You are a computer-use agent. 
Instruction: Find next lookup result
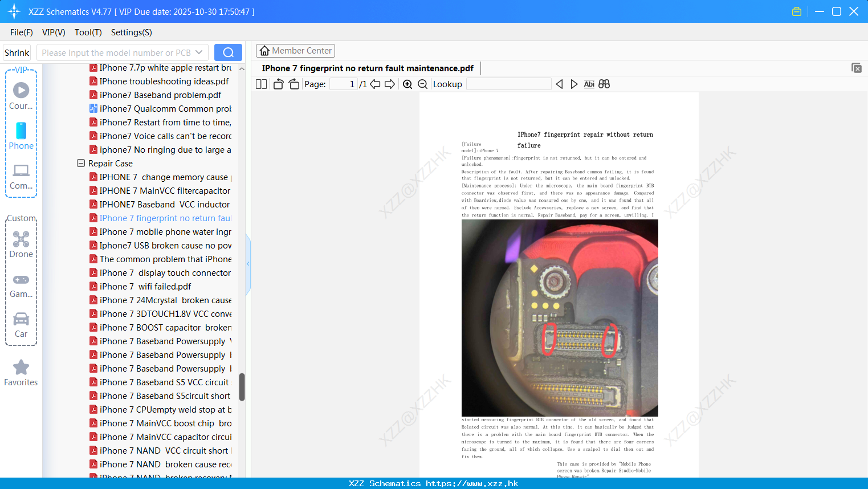tap(574, 84)
